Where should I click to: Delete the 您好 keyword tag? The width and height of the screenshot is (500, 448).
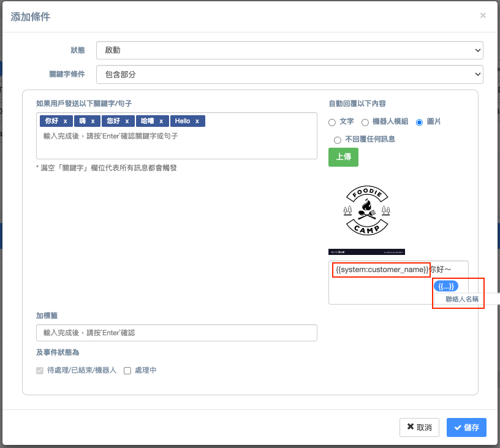click(127, 121)
